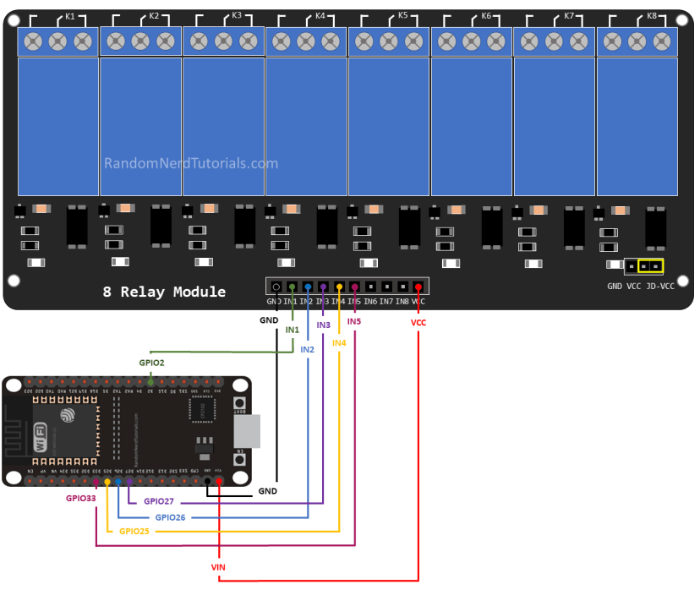Click the WiFi antenna trace on the ESP32
This screenshot has width=700, height=590.
(x=14, y=429)
